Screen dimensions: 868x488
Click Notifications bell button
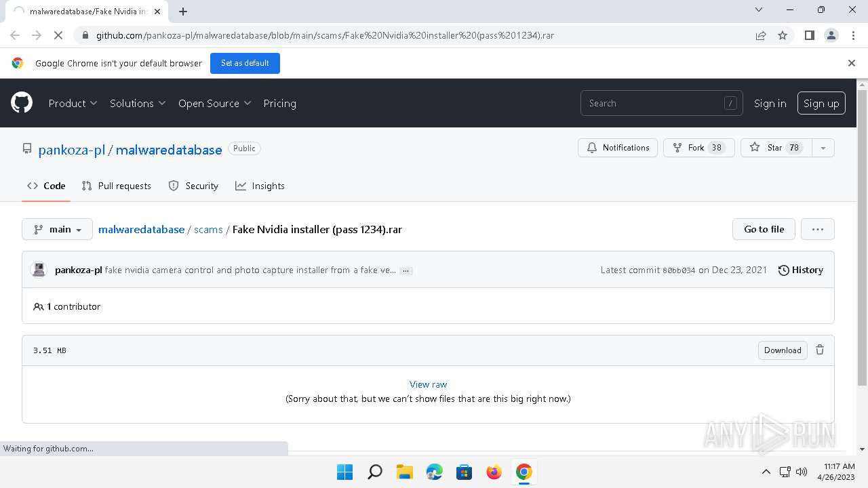[618, 148]
